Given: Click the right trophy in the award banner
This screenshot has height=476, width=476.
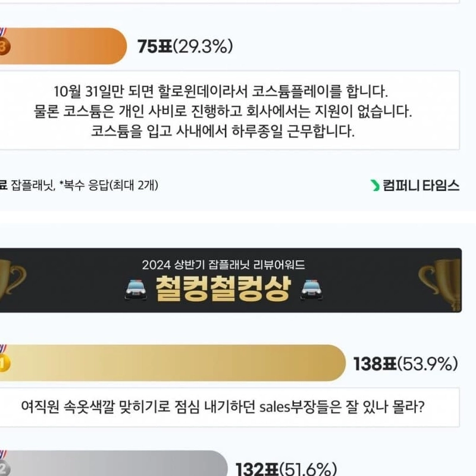Looking at the screenshot, I should [x=439, y=280].
